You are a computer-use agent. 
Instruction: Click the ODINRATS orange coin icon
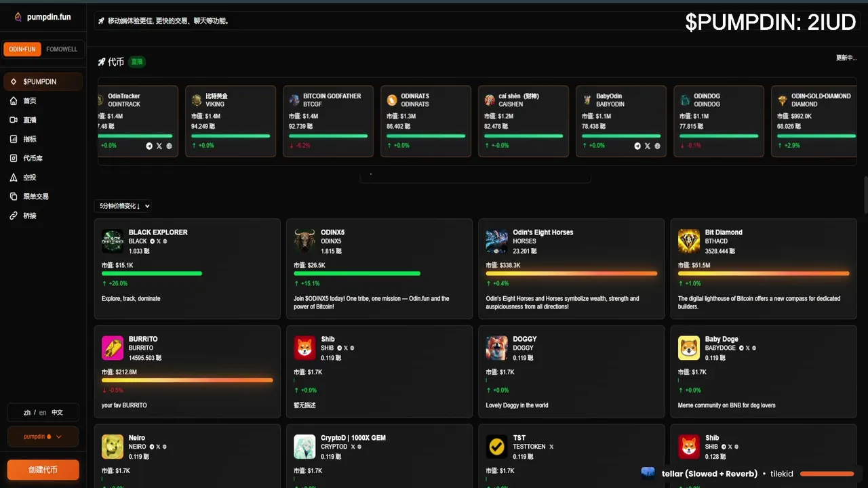pyautogui.click(x=392, y=100)
